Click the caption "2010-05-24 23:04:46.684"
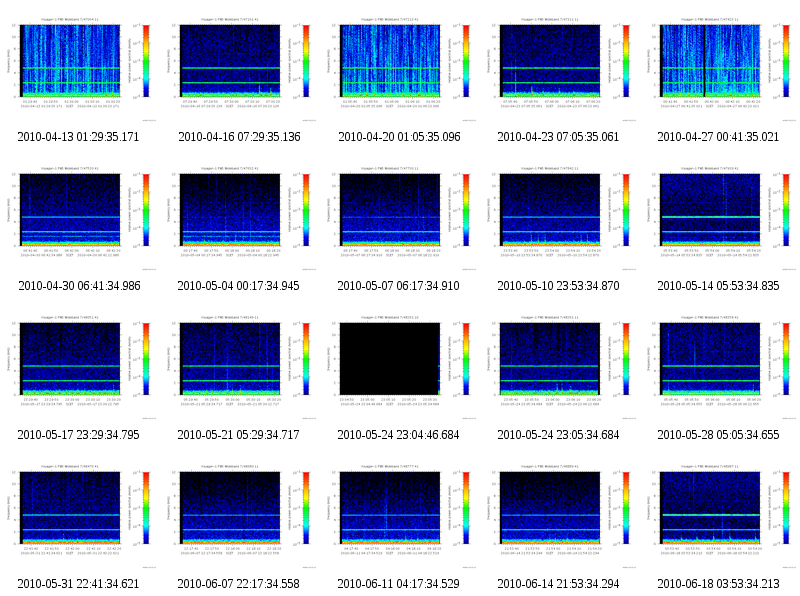The image size is (800, 596). pyautogui.click(x=398, y=435)
